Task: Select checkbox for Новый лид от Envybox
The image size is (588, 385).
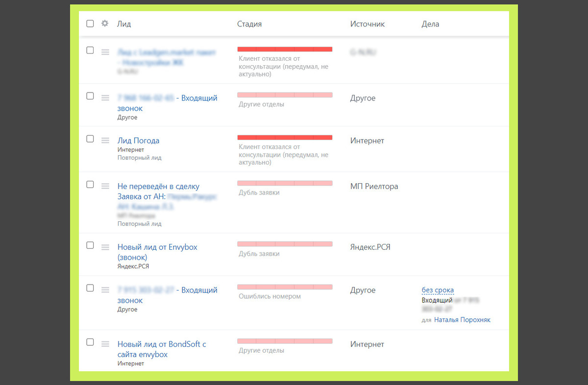Action: point(90,245)
